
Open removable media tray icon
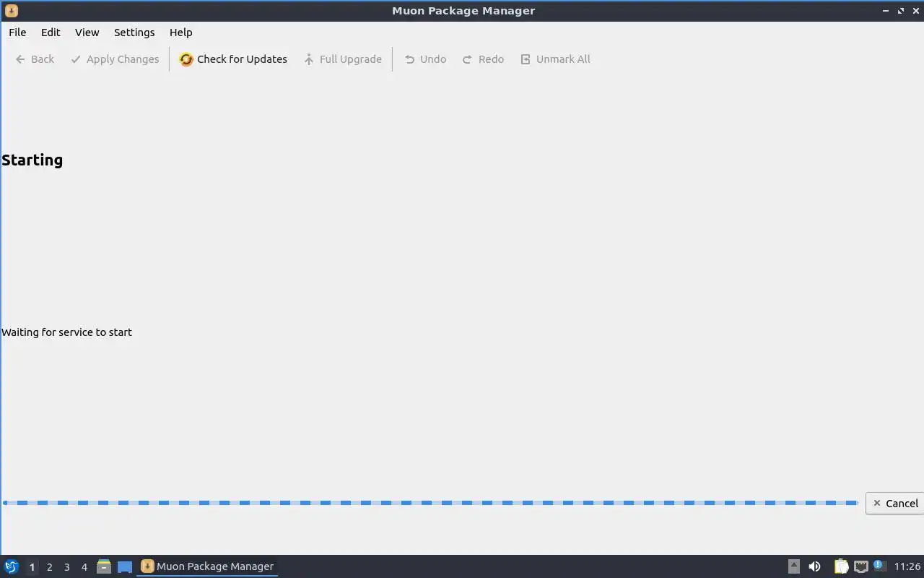(x=794, y=566)
